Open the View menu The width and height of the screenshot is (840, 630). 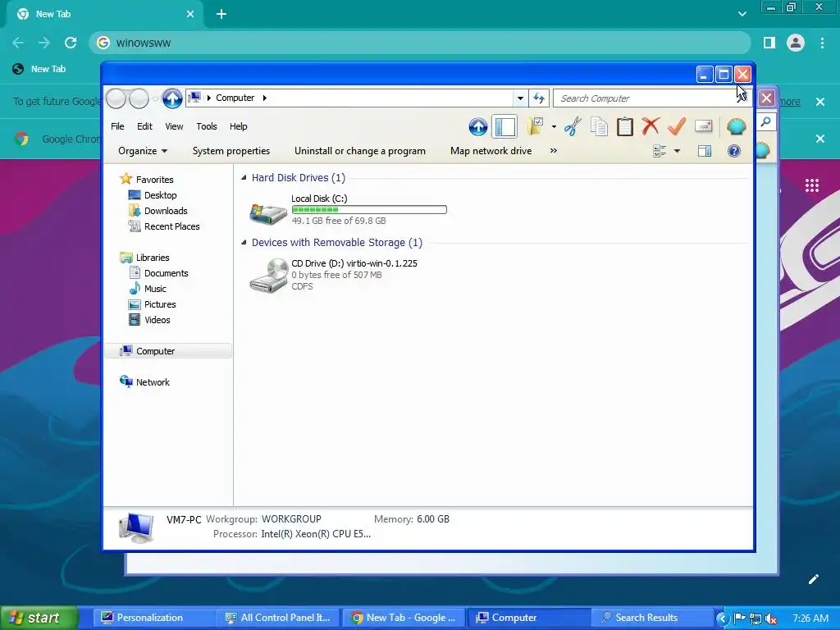174,126
